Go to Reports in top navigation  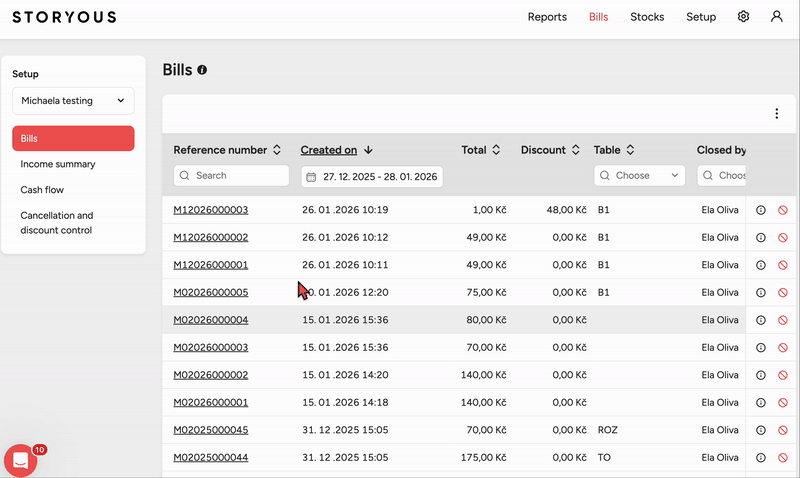pyautogui.click(x=547, y=17)
